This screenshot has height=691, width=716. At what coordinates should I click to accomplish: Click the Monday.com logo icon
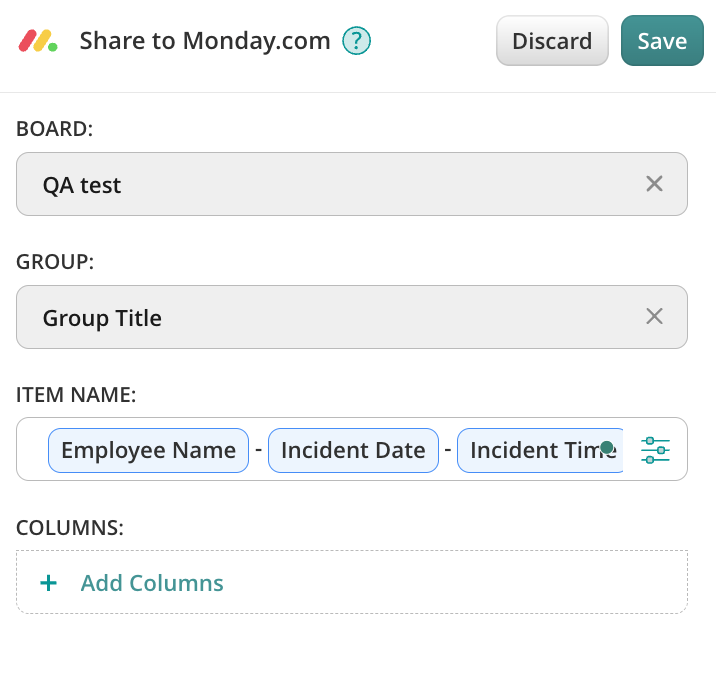[x=38, y=41]
